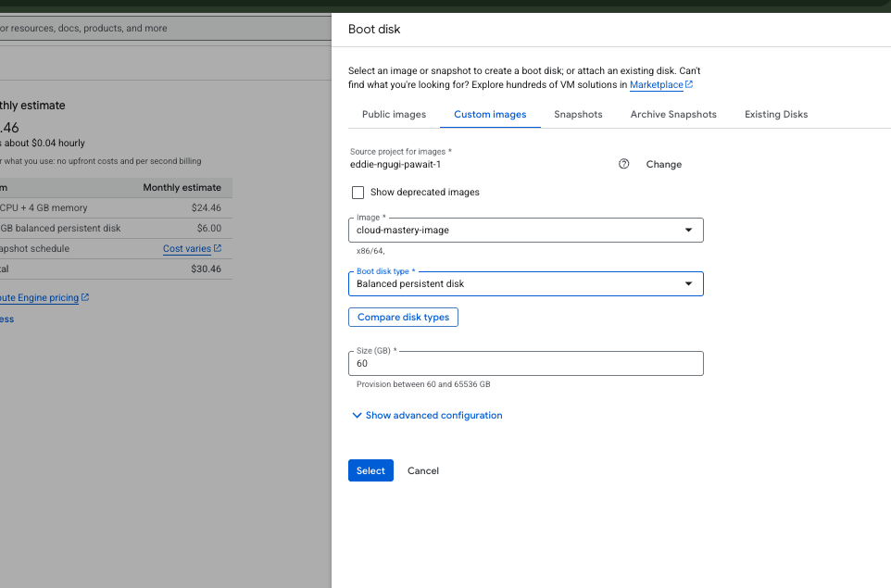Cancel the boot disk selection
This screenshot has height=588, width=891.
[422, 470]
